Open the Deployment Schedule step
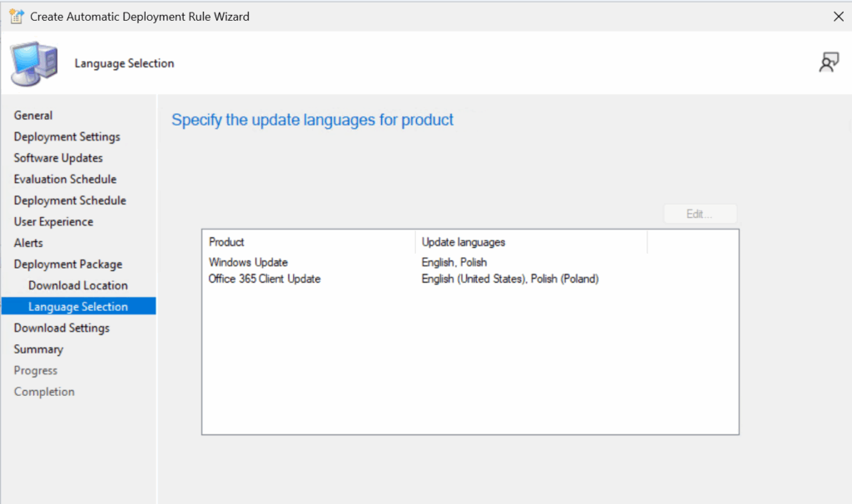Screen dimensions: 852x504 click(x=70, y=200)
